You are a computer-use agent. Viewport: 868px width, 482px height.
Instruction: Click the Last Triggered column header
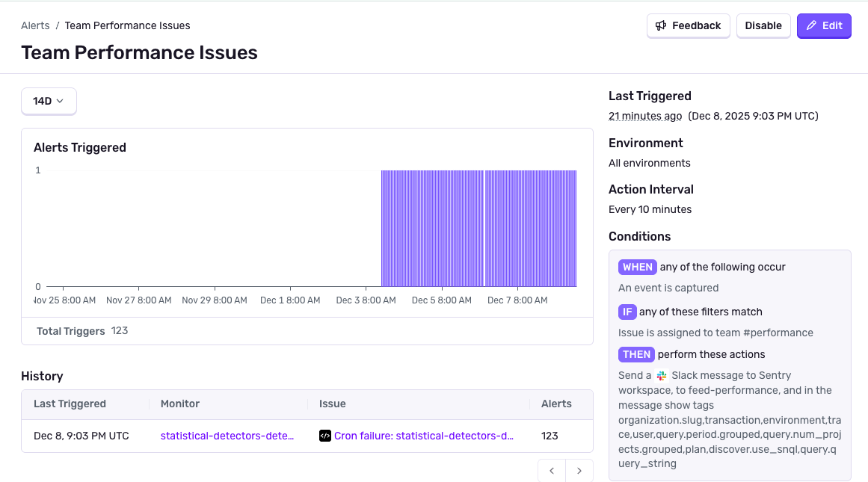point(70,404)
